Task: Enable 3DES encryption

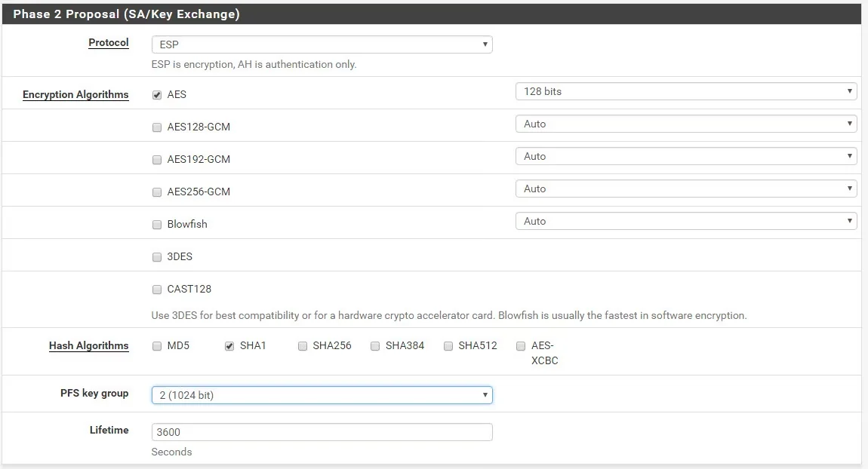Action: 157,256
